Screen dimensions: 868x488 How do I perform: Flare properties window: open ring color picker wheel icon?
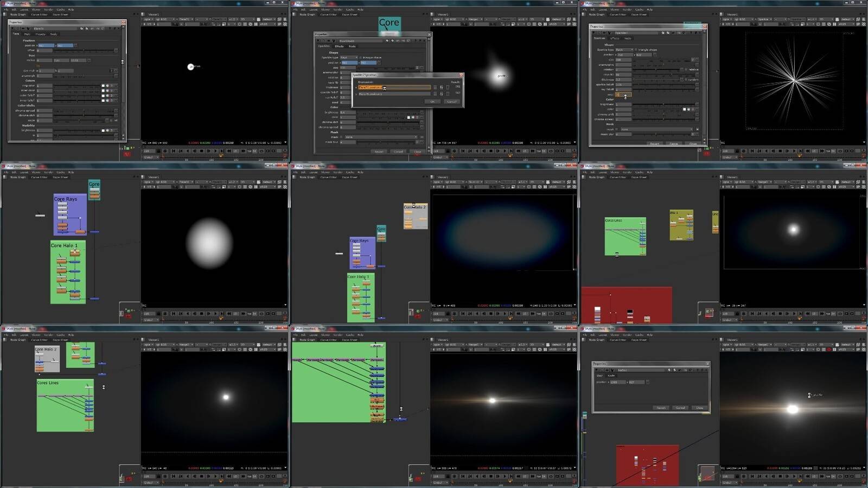click(x=107, y=86)
